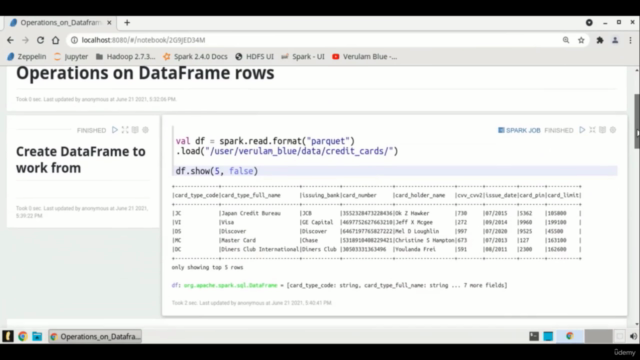This screenshot has height=360, width=640.
Task: Bookmark this page with the star icon
Action: pyautogui.click(x=581, y=40)
